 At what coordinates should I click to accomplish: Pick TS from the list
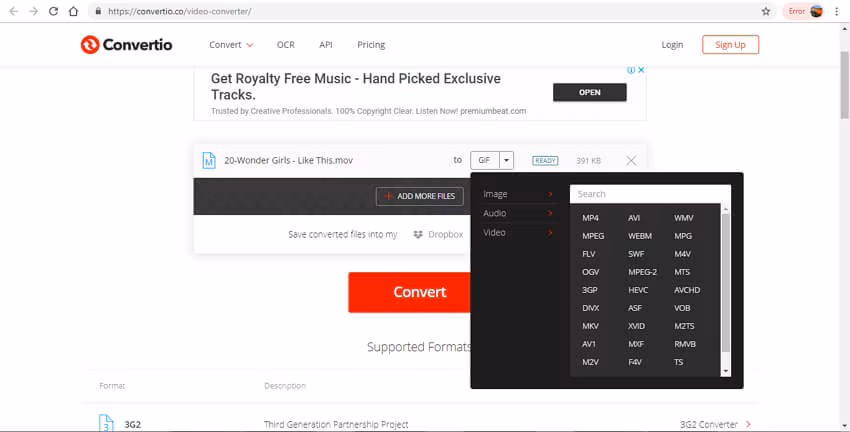click(x=679, y=362)
